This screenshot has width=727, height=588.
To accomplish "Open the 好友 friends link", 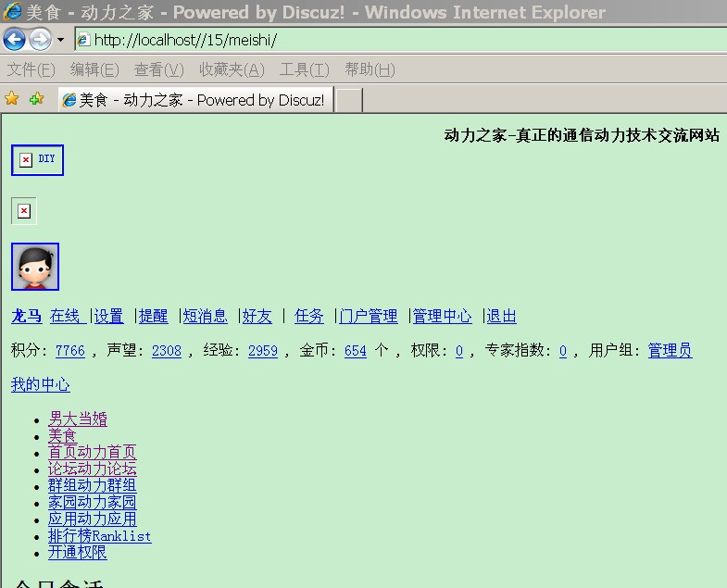I will (x=257, y=317).
